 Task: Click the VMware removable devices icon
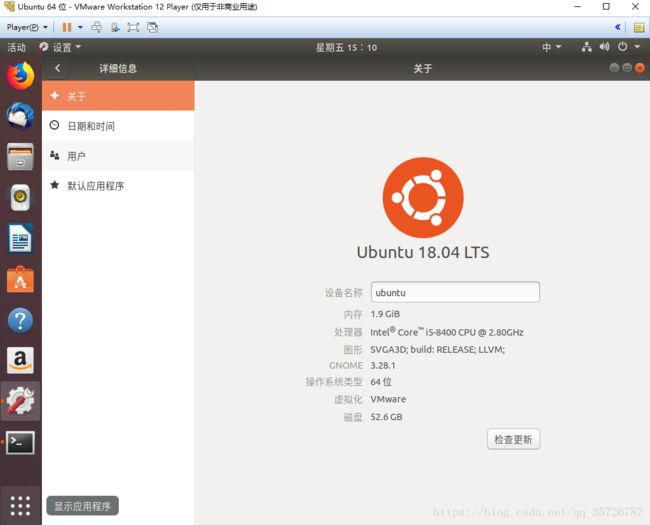pos(115,27)
